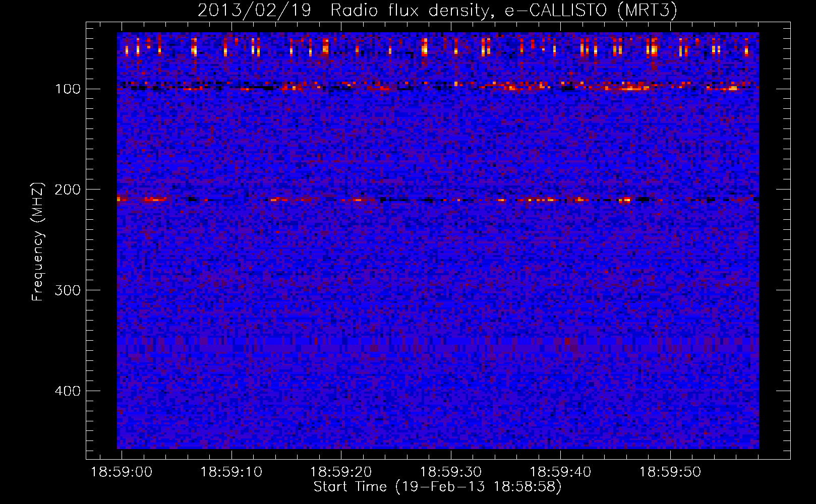Click the 18:59:50 time tick label

(670, 472)
